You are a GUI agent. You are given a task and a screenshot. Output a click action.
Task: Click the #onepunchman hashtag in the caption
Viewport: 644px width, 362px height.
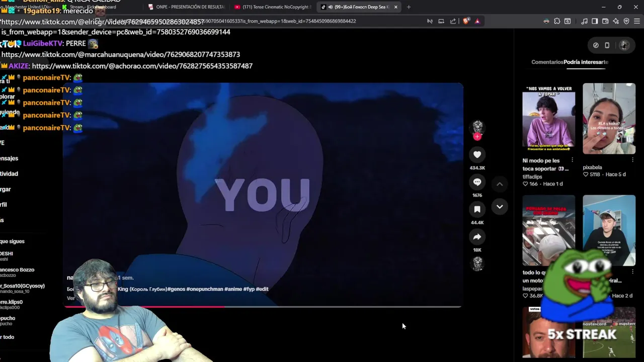[x=204, y=289]
